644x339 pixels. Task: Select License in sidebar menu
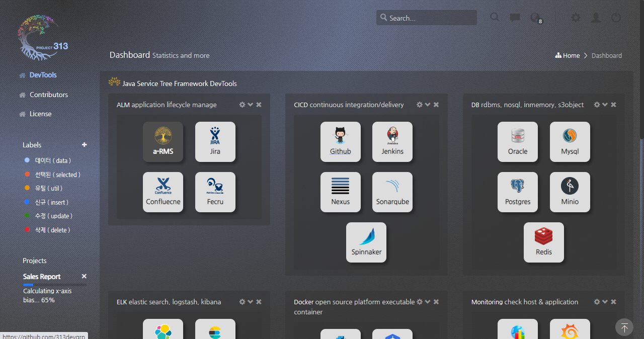40,114
